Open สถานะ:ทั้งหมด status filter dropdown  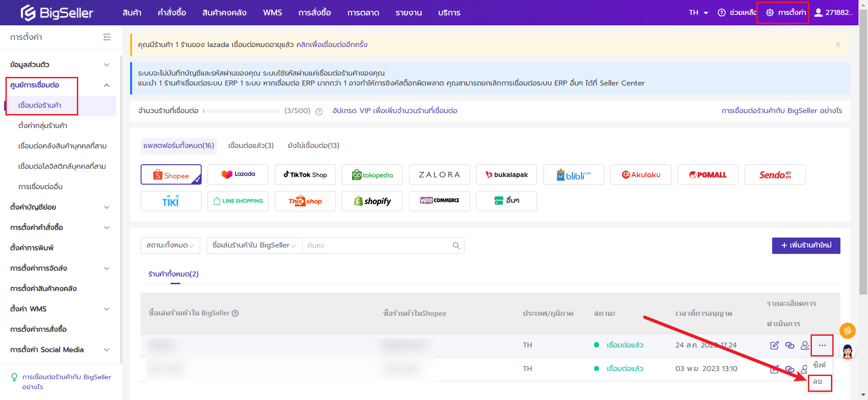(x=170, y=246)
